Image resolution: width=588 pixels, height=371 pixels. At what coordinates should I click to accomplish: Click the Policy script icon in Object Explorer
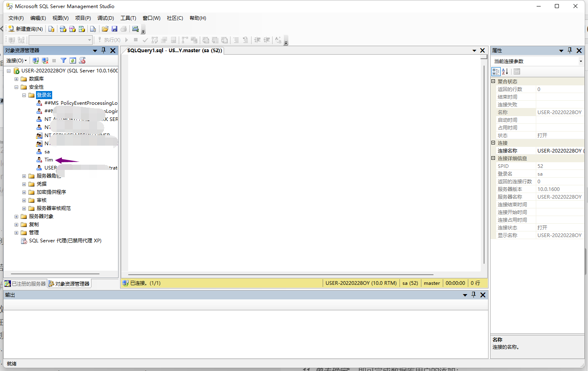pyautogui.click(x=82, y=60)
